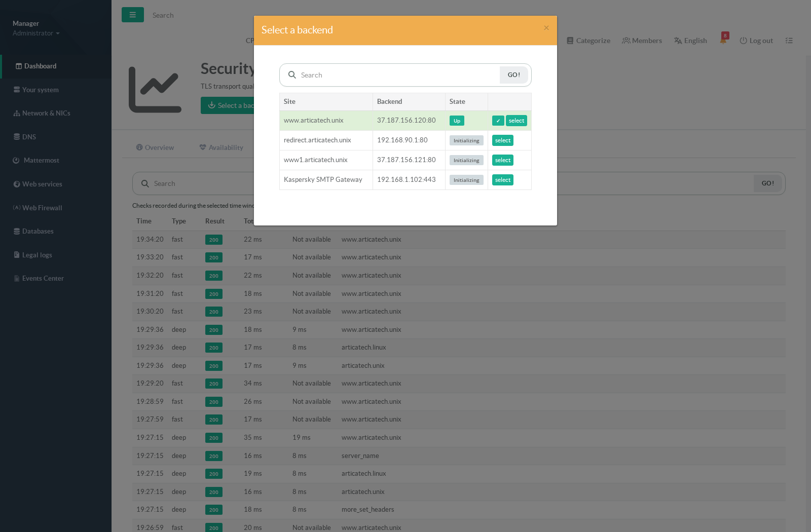
Task: Click Log out link
Action: click(x=756, y=41)
